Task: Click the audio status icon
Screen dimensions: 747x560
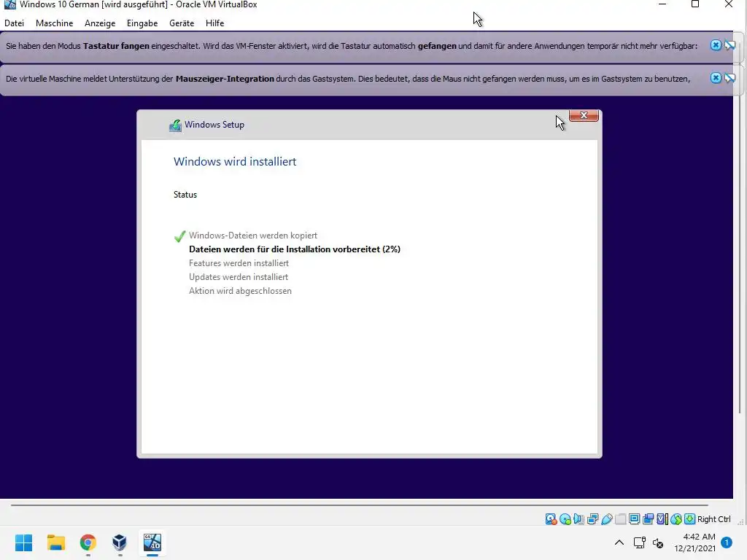Action: pyautogui.click(x=578, y=519)
